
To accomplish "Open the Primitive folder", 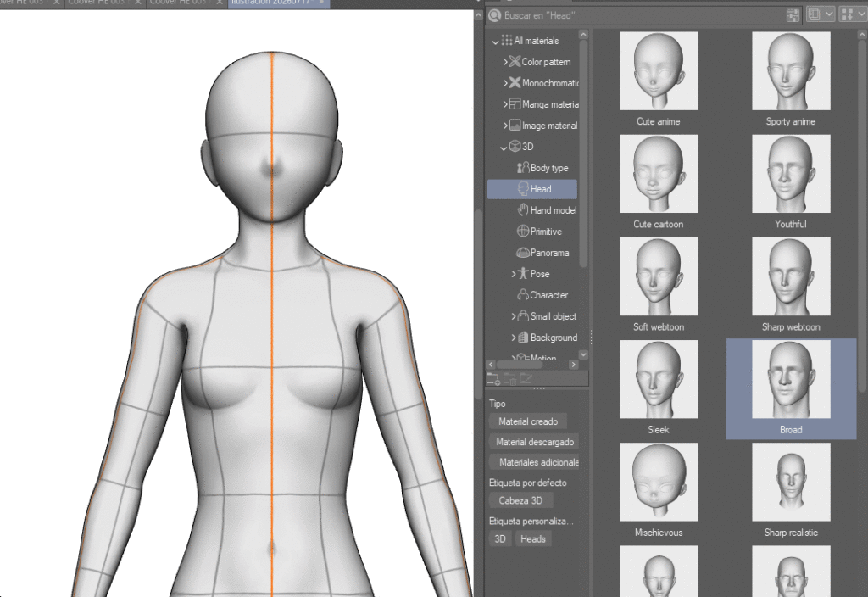I will (x=539, y=232).
